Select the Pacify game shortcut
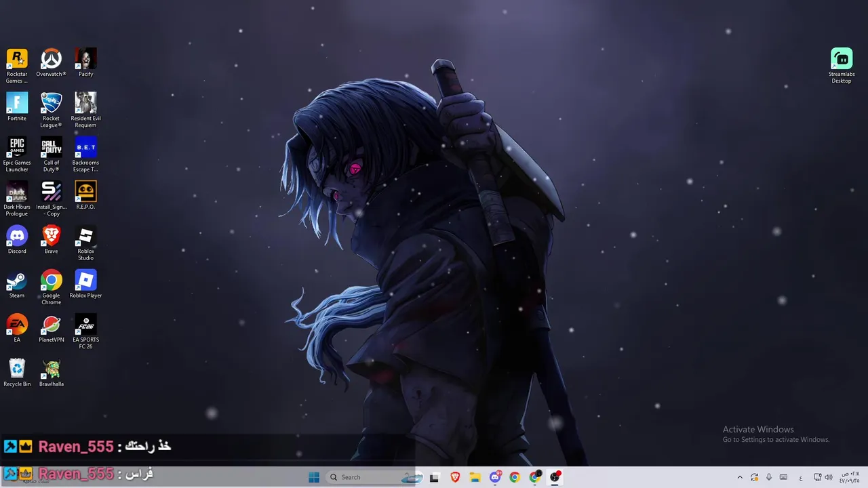The width and height of the screenshot is (868, 488). 85,63
